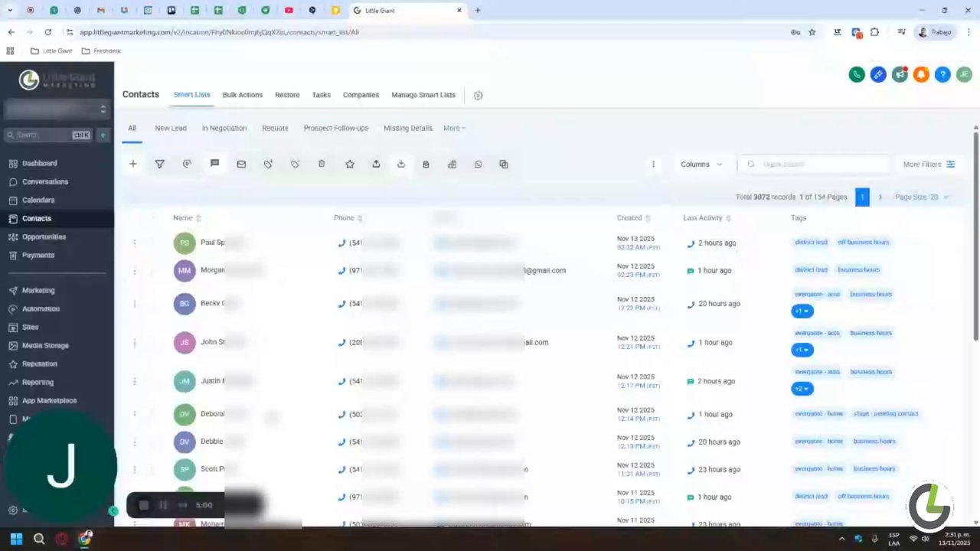Click the taskbar search icon
Viewport: 980px width, 551px height.
pyautogui.click(x=39, y=539)
